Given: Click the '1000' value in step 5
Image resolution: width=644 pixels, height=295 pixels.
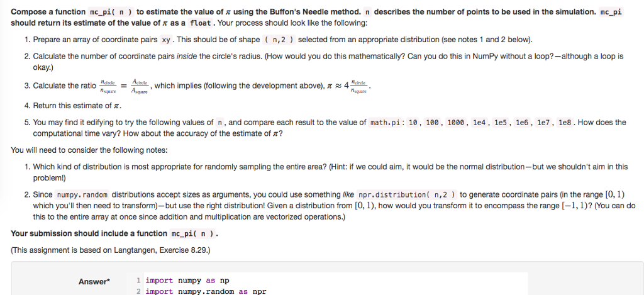Looking at the screenshot, I should coord(456,123).
